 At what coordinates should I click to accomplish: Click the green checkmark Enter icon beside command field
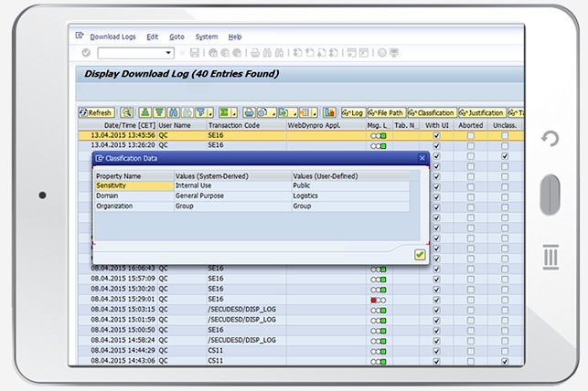[86, 53]
